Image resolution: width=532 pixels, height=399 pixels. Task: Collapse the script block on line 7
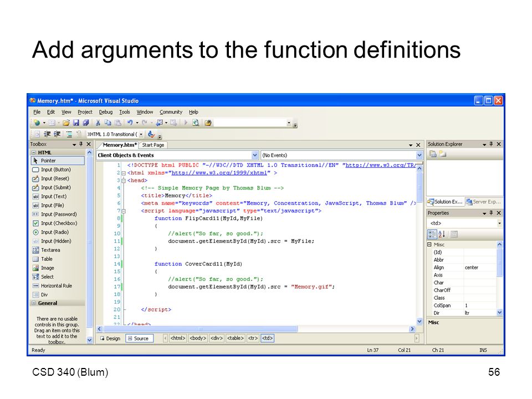click(x=124, y=211)
